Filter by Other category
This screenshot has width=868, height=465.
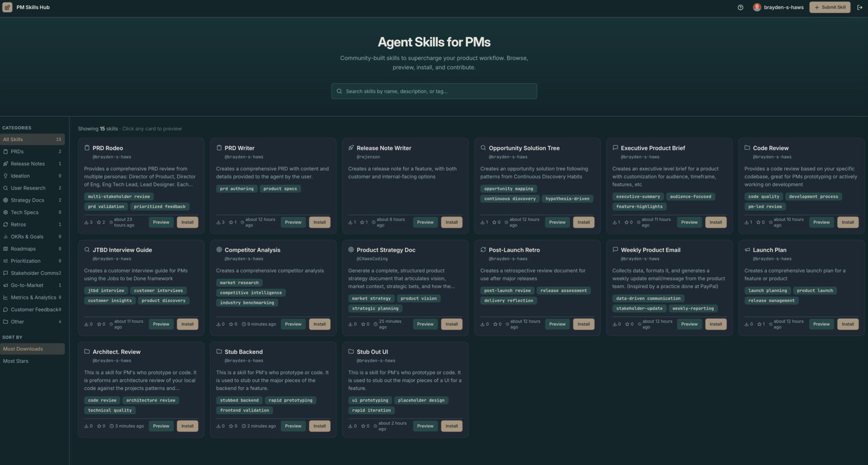coord(32,321)
